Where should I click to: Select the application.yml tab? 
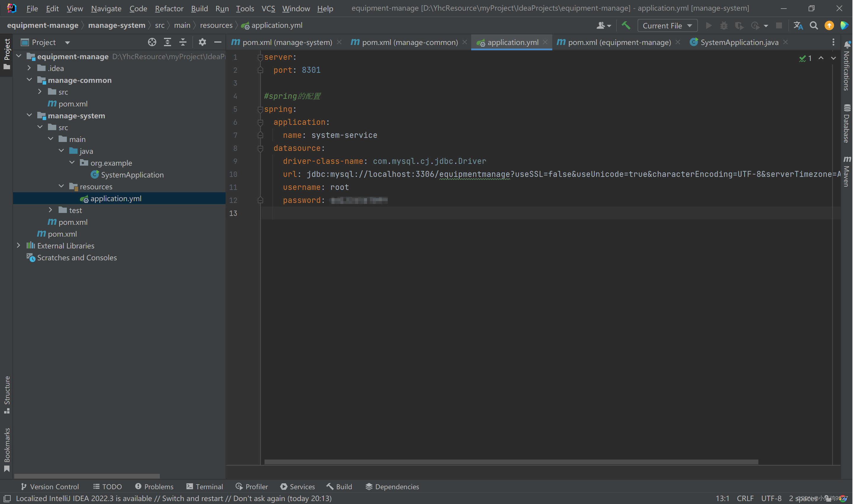[513, 42]
